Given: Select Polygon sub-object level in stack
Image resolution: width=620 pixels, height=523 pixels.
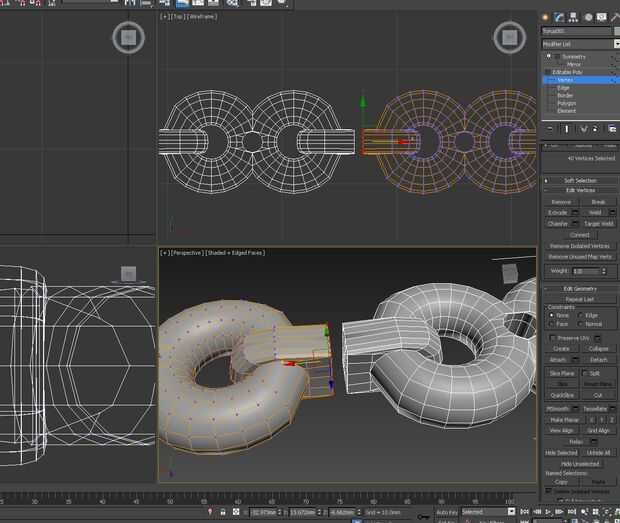Looking at the screenshot, I should (x=567, y=103).
